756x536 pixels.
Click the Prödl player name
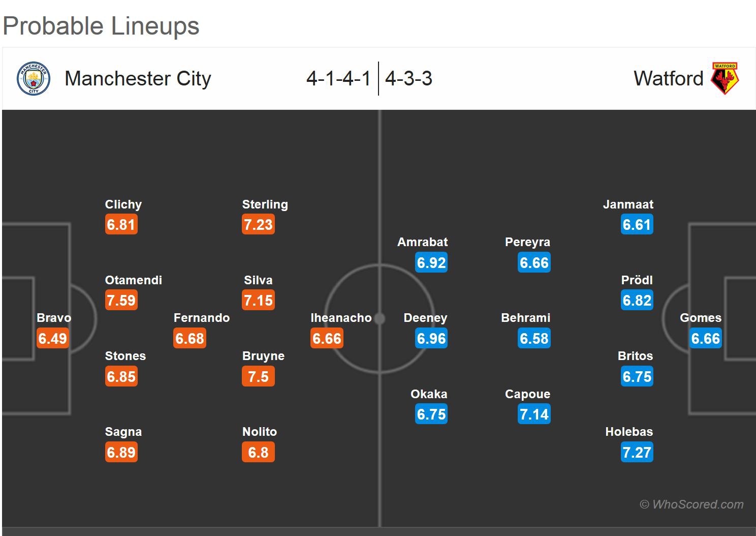point(637,280)
